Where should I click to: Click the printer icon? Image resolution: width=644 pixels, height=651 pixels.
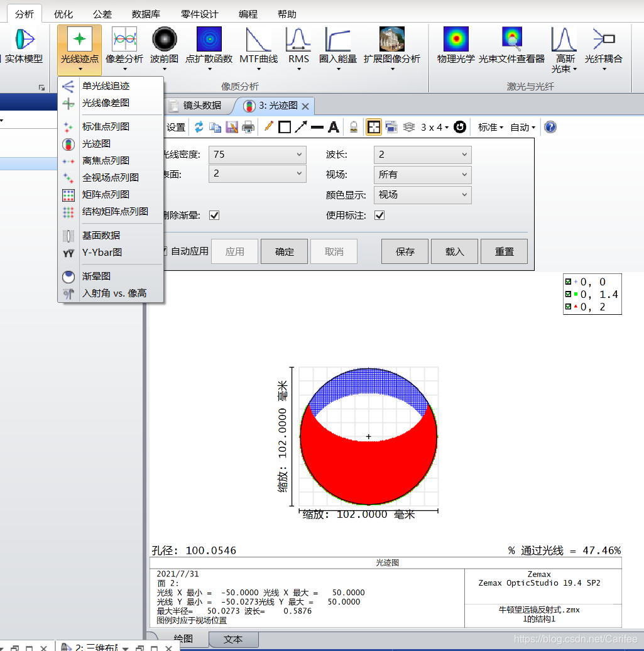tap(248, 127)
